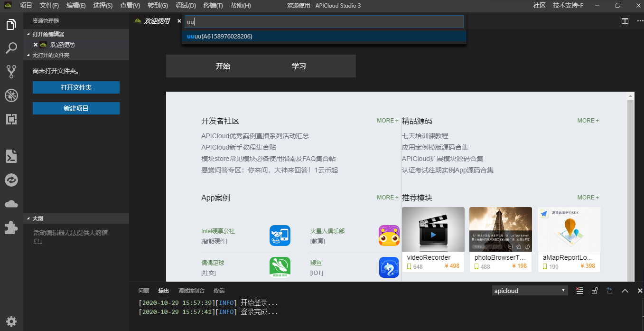Click the puzzle-piece module icon
Viewport: 644px width, 331px height.
click(11, 227)
